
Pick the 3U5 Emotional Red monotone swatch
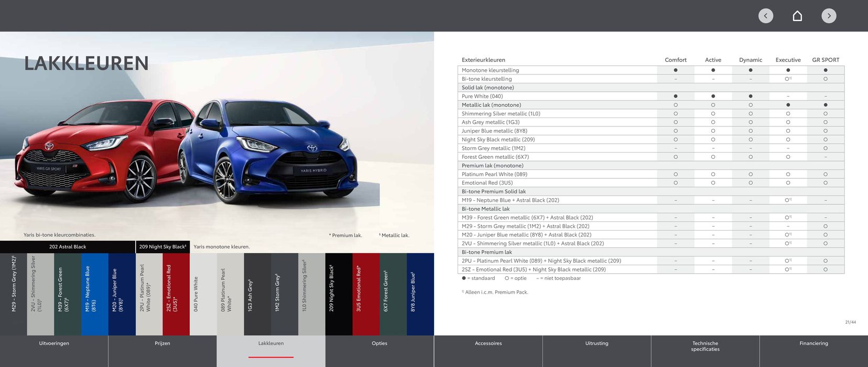click(366, 294)
